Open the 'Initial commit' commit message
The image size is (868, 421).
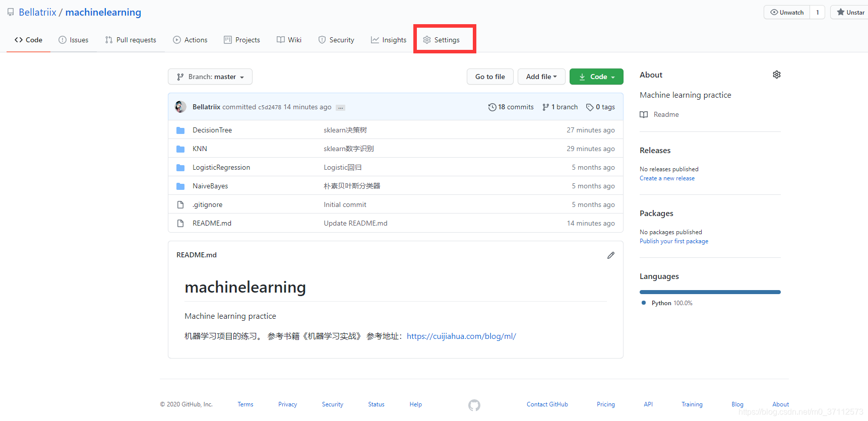pyautogui.click(x=345, y=204)
